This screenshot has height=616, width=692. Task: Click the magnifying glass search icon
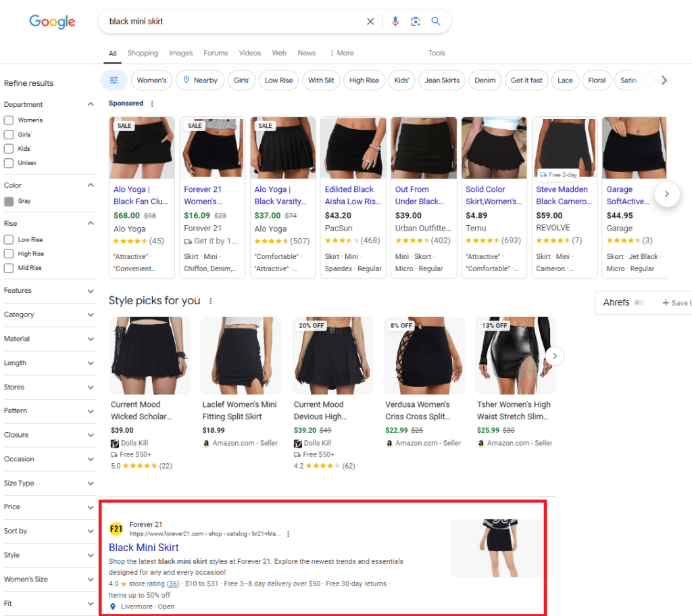tap(436, 22)
